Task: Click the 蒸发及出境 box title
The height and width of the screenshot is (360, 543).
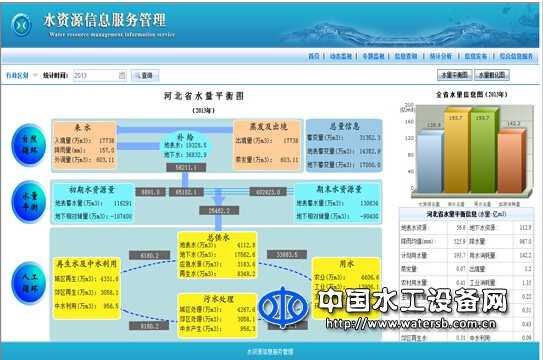Action: [x=268, y=127]
